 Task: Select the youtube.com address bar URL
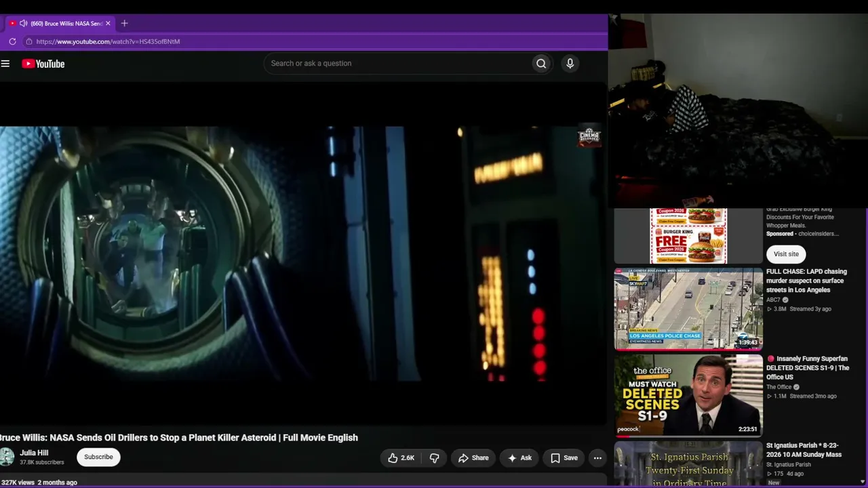[108, 41]
